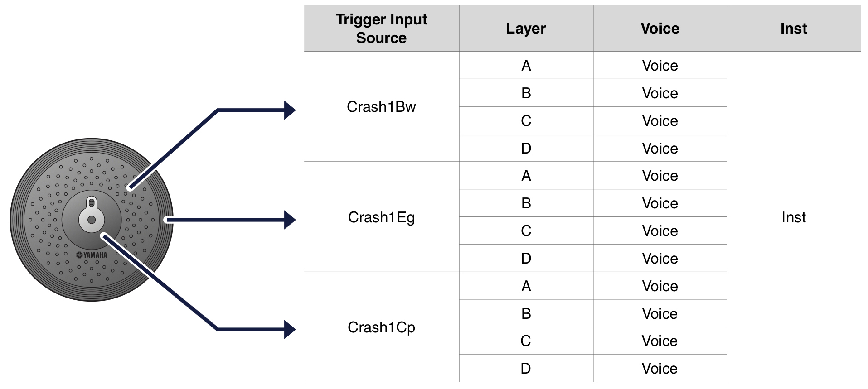The image size is (868, 389).
Task: Click the Voice cell for Crash1Eg layer D
Action: [659, 259]
